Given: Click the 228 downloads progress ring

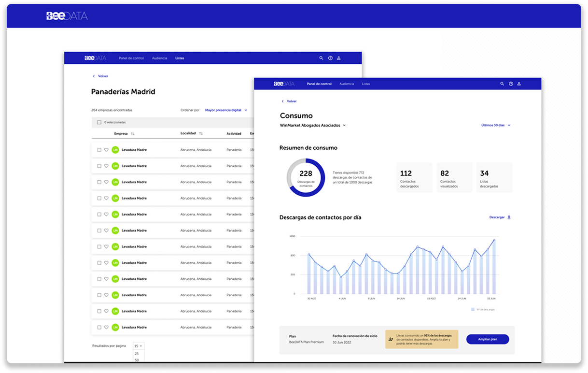Looking at the screenshot, I should coord(306,177).
